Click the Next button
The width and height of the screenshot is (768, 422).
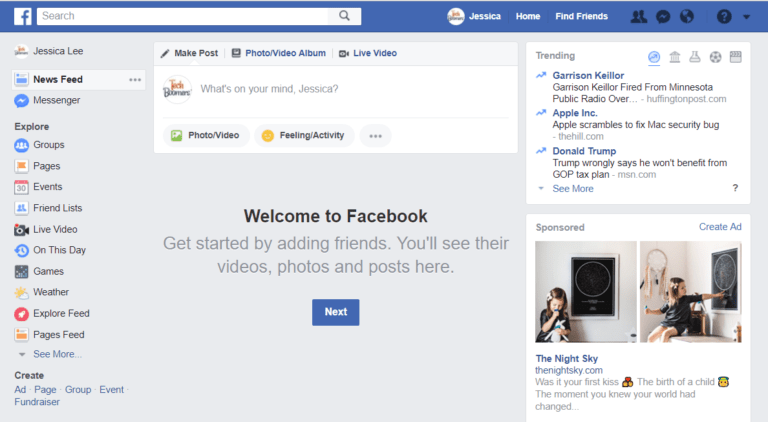point(336,312)
